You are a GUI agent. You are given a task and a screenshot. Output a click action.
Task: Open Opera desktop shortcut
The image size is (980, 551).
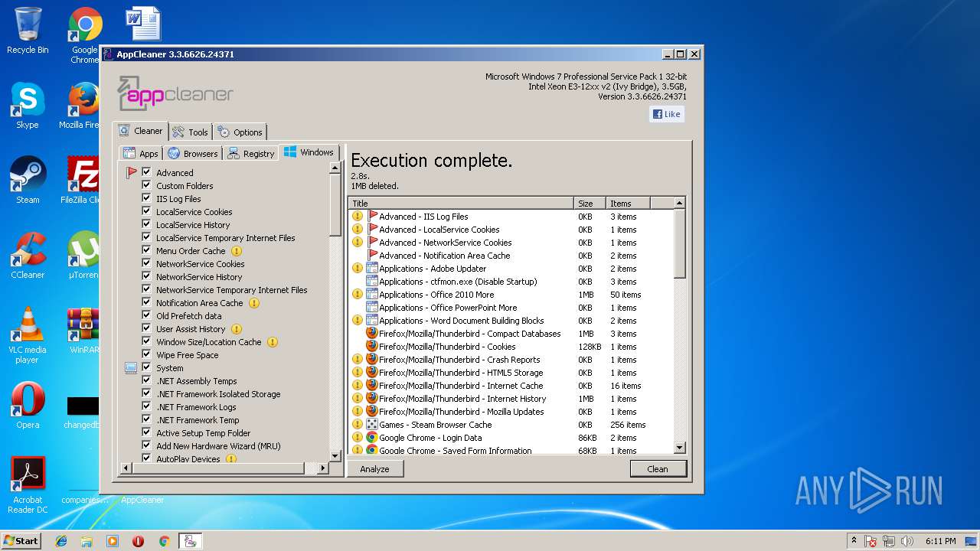[x=28, y=406]
